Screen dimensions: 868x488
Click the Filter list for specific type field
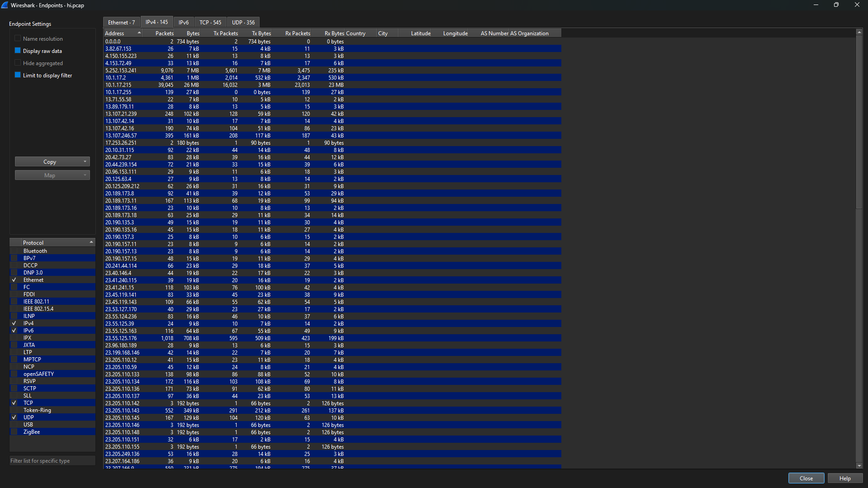pos(52,460)
